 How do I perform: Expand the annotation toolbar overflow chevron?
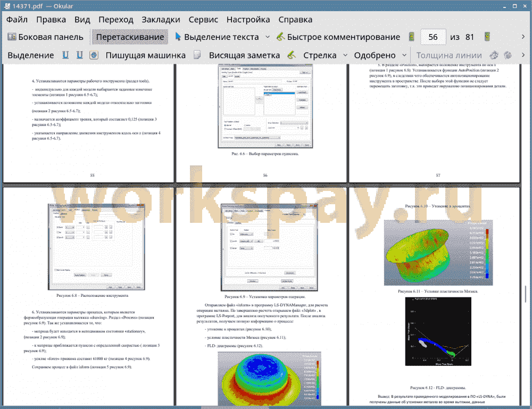click(523, 55)
